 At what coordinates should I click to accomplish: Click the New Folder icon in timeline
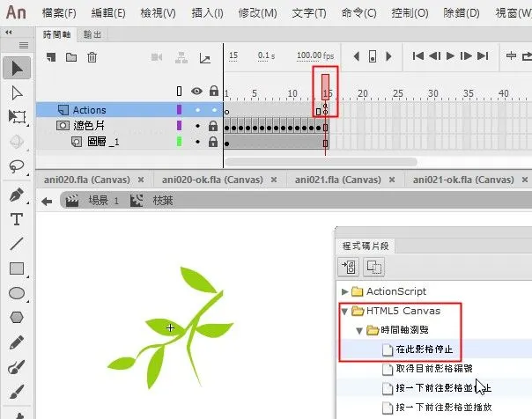tap(71, 57)
